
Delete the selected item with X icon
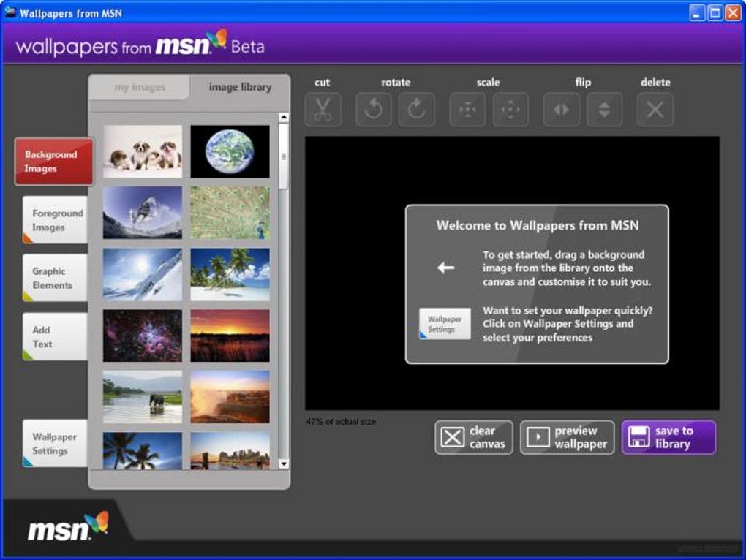pos(655,110)
